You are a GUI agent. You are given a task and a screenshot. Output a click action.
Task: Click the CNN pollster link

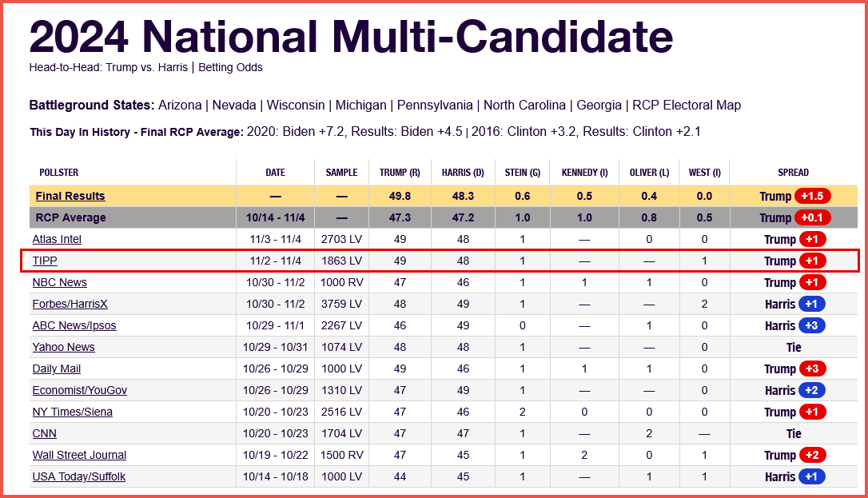click(44, 433)
